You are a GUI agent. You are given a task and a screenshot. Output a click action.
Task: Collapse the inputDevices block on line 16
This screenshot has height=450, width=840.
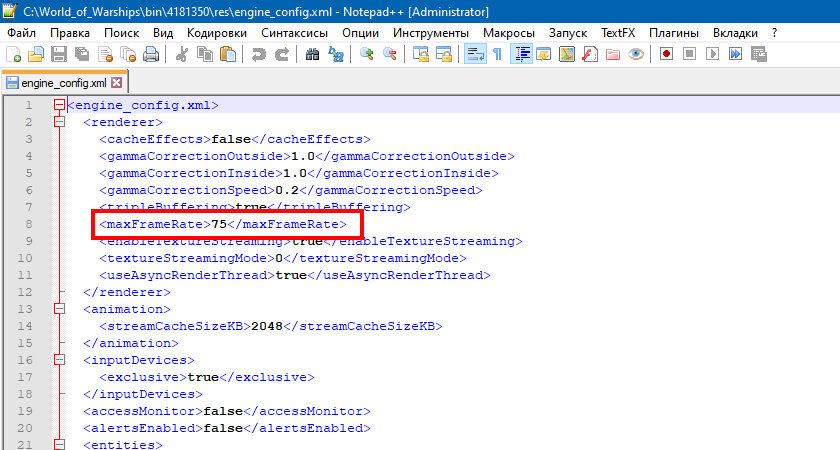point(59,360)
